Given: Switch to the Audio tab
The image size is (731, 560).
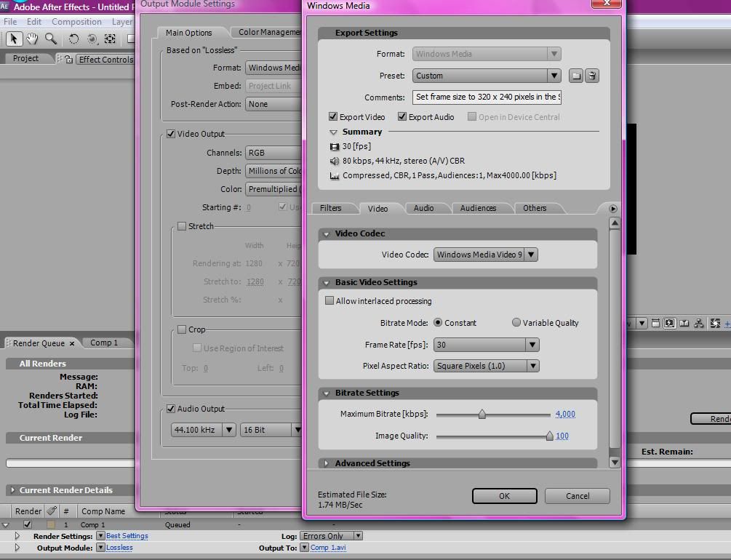Looking at the screenshot, I should 423,208.
